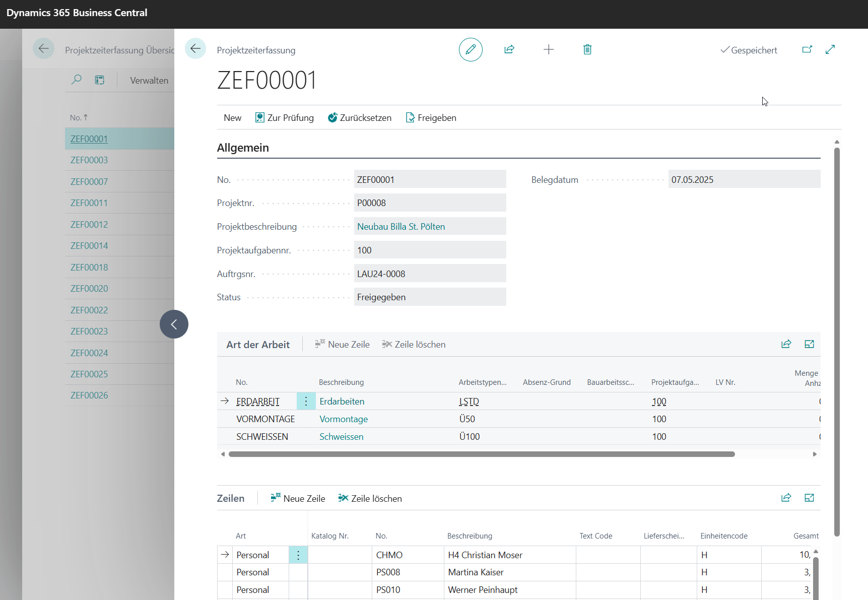Open row options for ERDARBEIT line
868x600 pixels.
[x=306, y=401]
